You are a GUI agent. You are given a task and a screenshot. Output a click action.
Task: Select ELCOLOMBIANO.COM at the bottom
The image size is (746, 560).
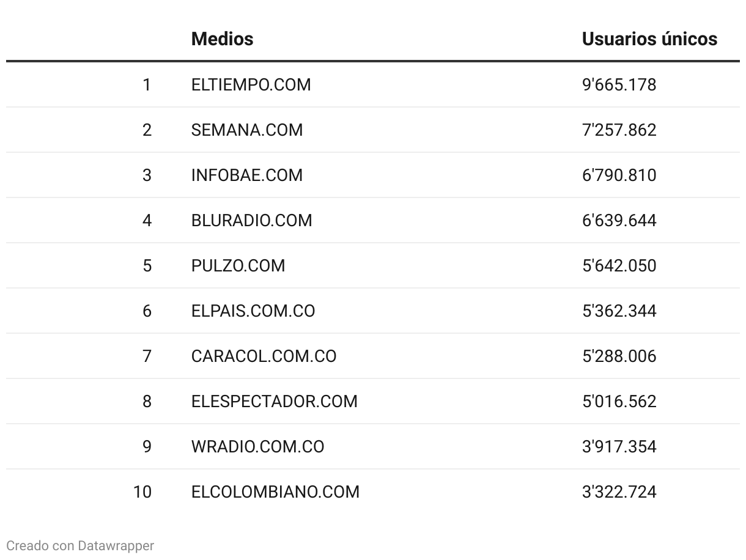coord(275,492)
